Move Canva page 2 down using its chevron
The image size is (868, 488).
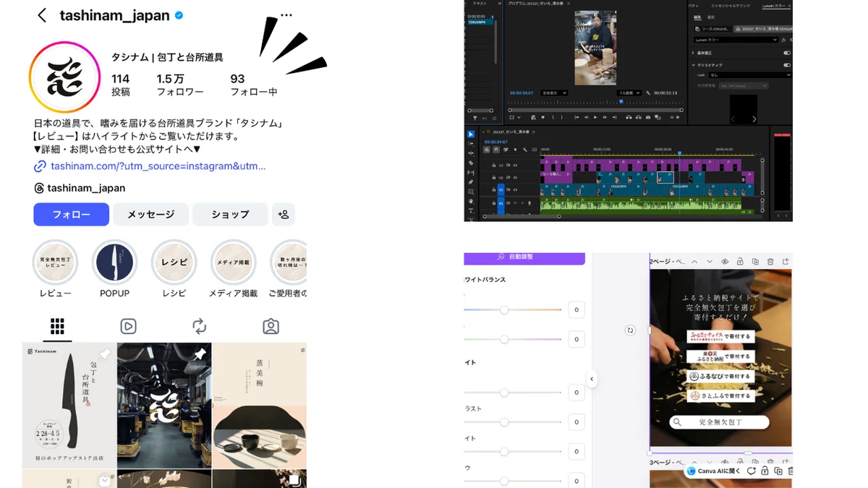[x=710, y=262]
